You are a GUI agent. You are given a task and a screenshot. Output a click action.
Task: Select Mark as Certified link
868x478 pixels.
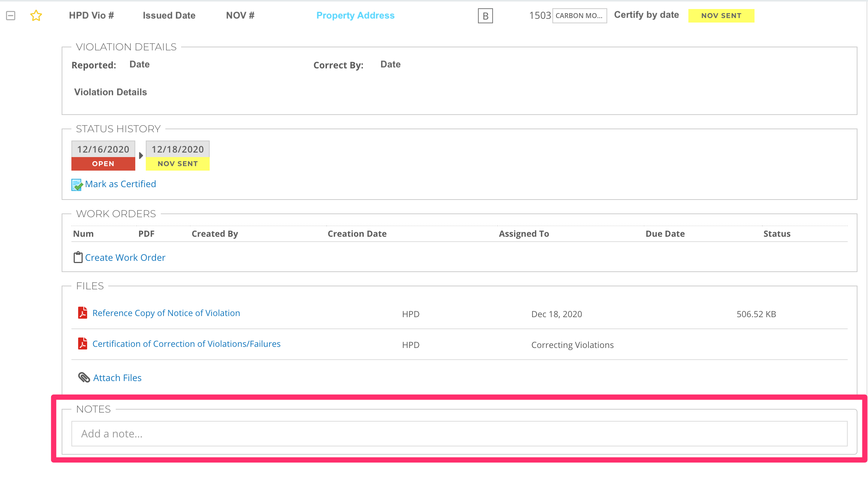(120, 184)
